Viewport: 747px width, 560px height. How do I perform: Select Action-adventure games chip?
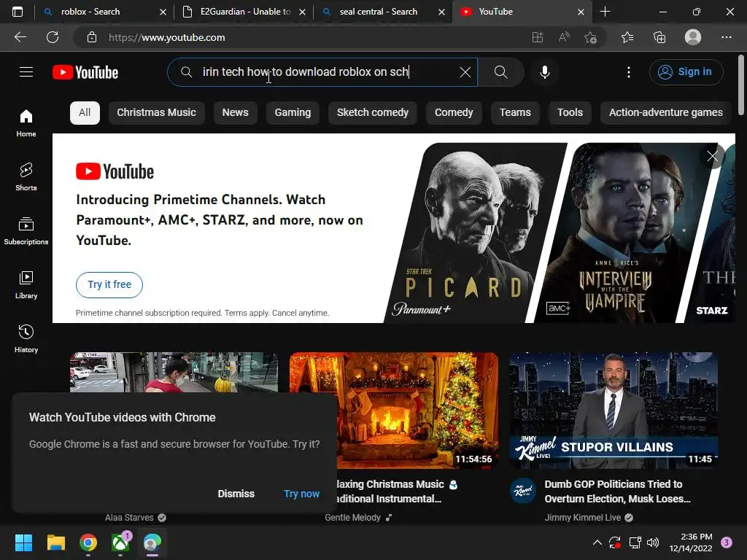point(665,112)
